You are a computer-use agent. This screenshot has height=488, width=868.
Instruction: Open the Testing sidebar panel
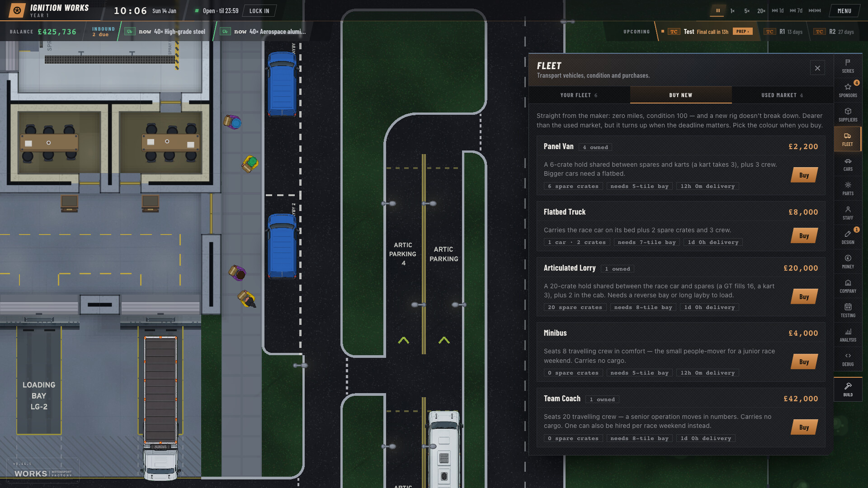pos(848,310)
